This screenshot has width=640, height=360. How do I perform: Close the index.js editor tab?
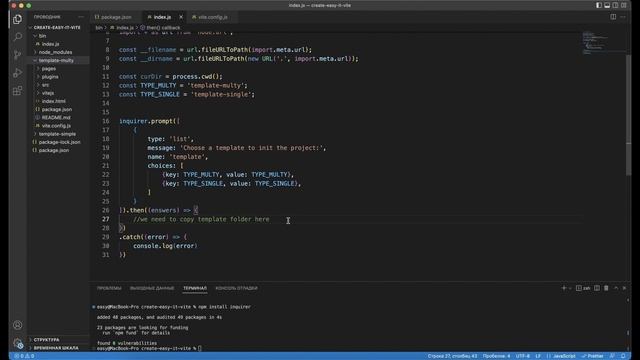click(x=181, y=17)
